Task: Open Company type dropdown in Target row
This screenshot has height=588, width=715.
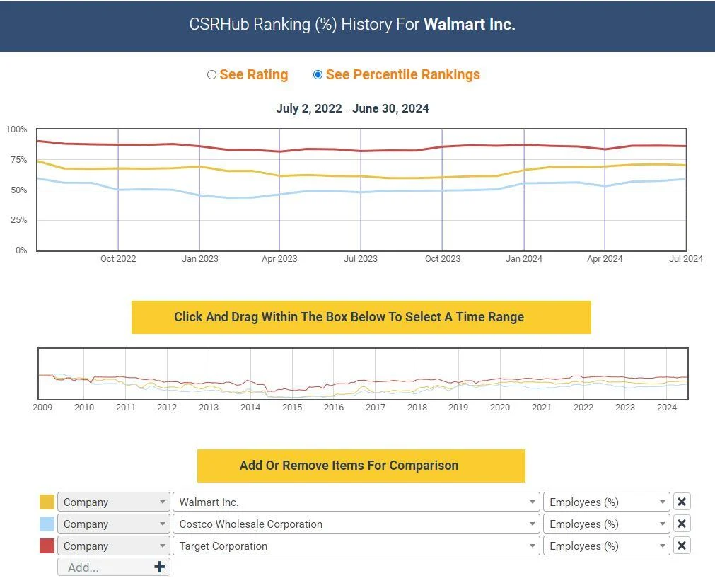Action: click(x=113, y=546)
